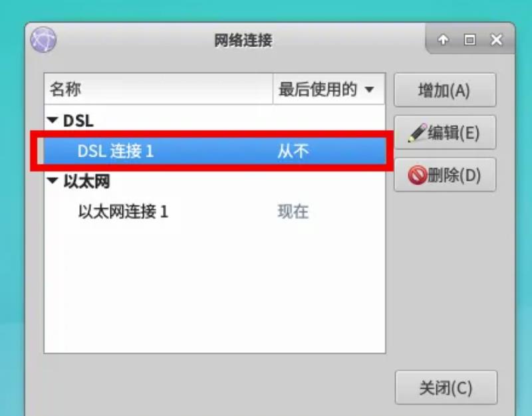Click the network connections globe icon
The image size is (532, 416).
43,39
